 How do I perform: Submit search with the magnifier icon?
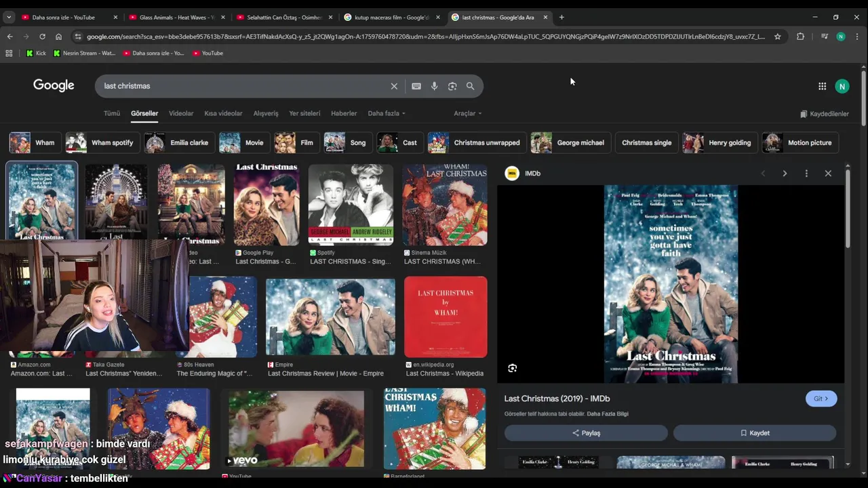point(470,86)
